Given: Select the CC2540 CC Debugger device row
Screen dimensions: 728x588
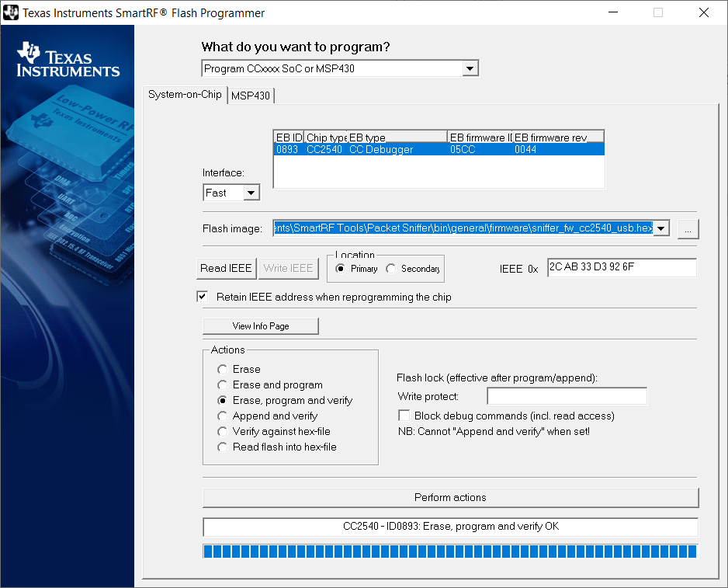Looking at the screenshot, I should [x=439, y=149].
